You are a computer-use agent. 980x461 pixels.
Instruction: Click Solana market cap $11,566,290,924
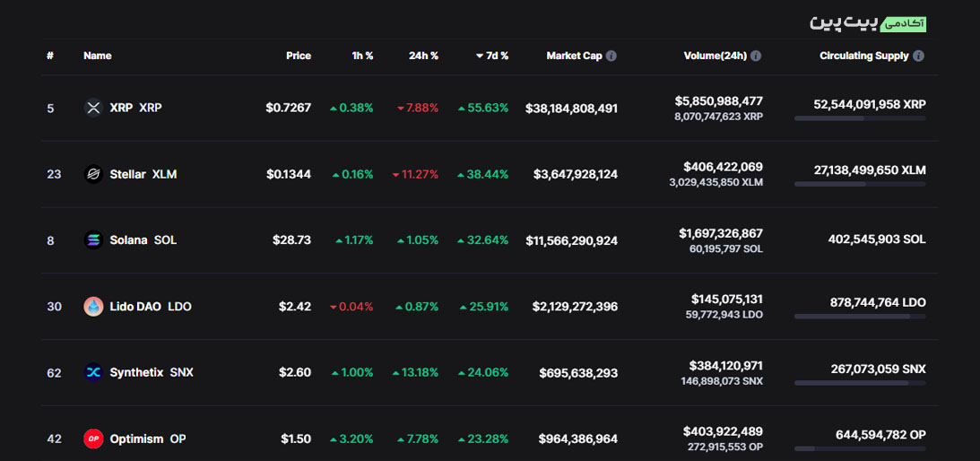pos(571,240)
